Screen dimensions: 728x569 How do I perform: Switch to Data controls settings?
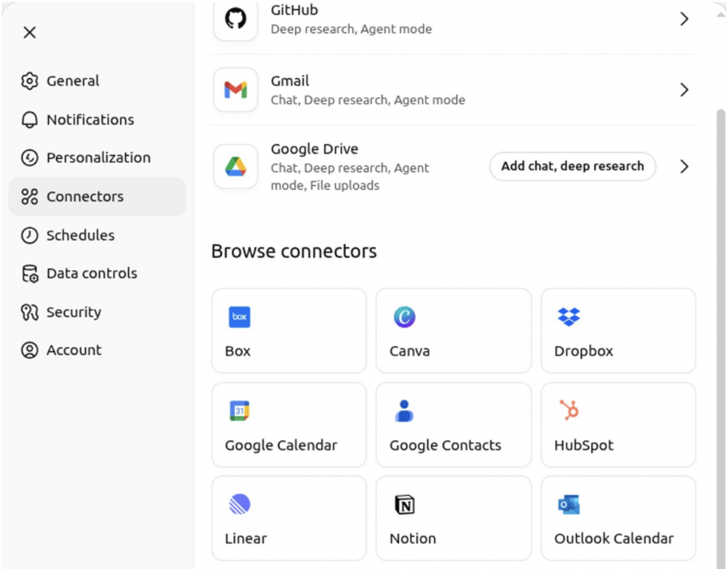pos(91,274)
